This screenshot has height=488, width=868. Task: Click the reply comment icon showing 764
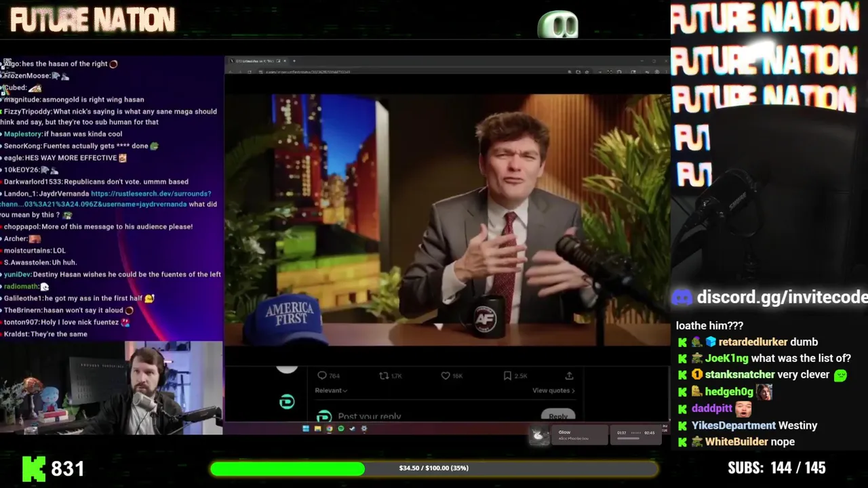click(322, 375)
